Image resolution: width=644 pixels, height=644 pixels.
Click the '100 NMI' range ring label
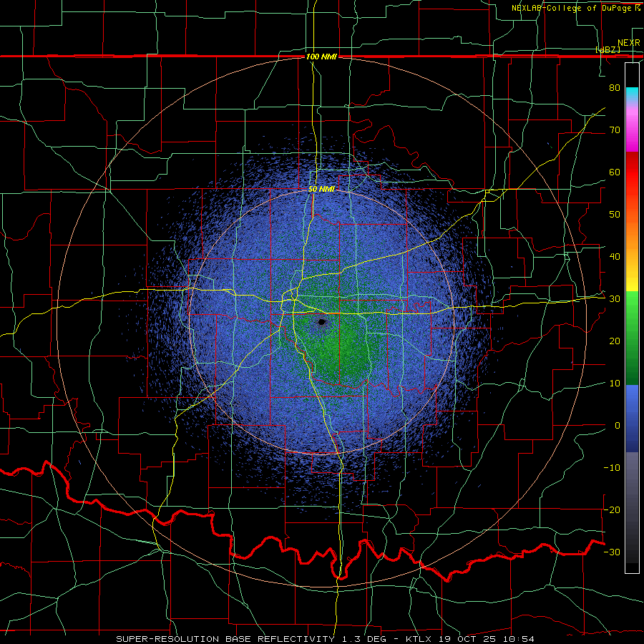tap(321, 57)
